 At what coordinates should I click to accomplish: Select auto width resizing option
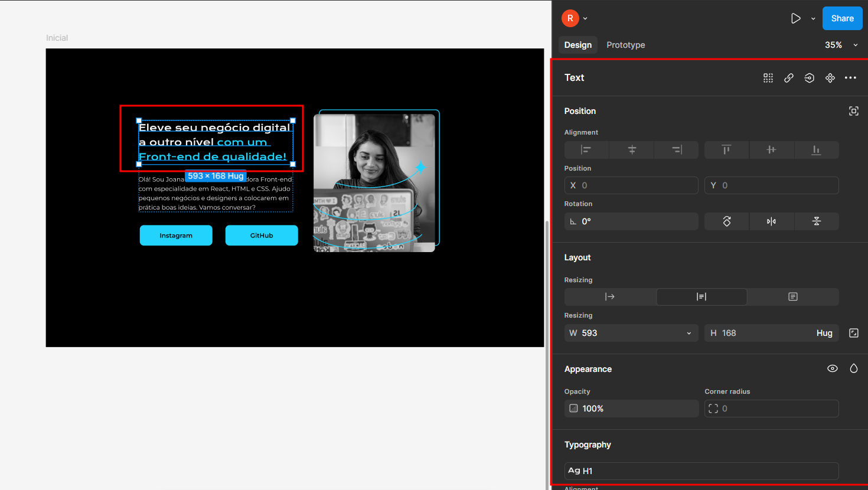pyautogui.click(x=610, y=297)
